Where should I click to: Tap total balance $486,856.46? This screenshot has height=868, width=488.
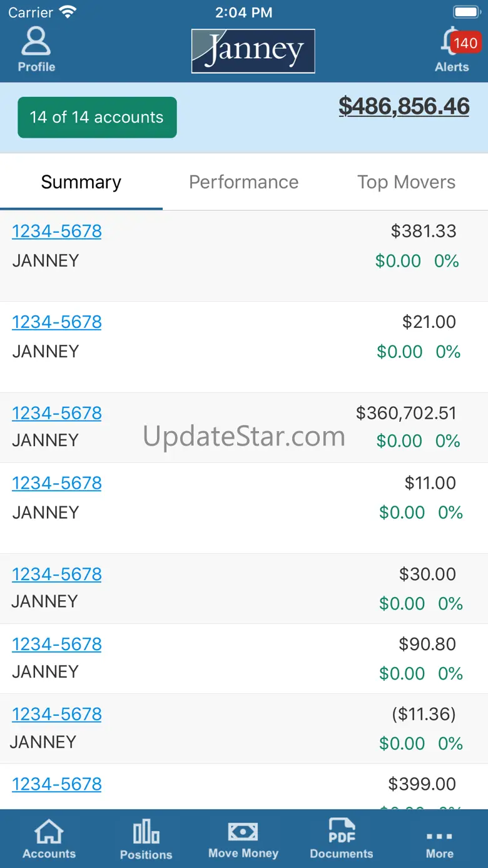[404, 106]
